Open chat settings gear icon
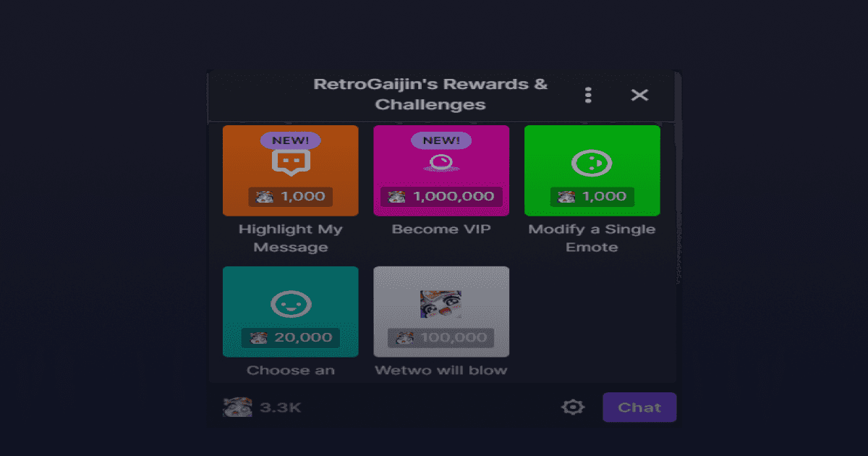This screenshot has height=456, width=868. pos(572,408)
